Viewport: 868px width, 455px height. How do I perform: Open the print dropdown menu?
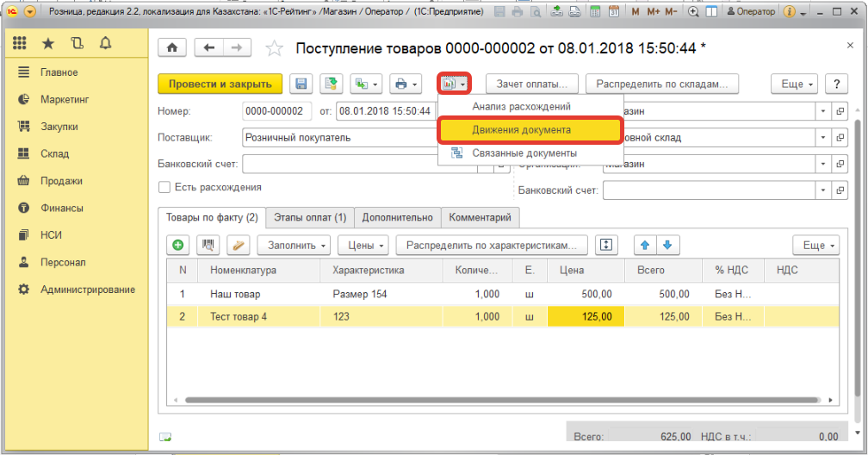point(405,84)
